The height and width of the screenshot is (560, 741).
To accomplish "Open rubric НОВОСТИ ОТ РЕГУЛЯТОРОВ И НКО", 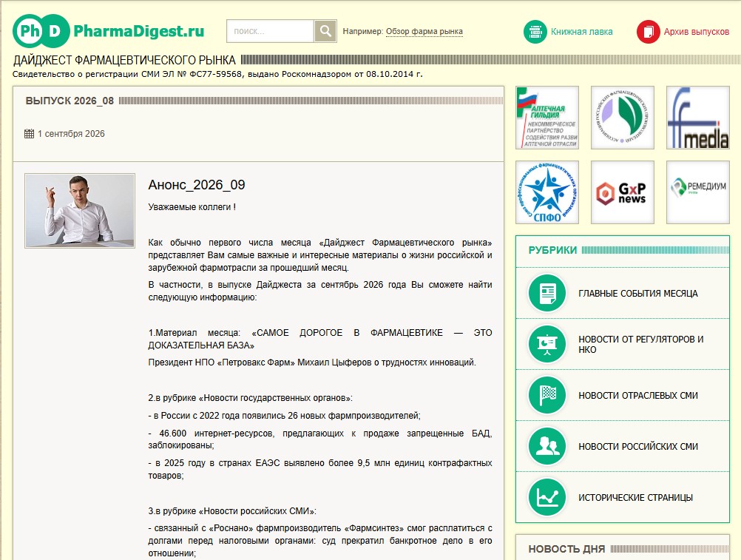I will point(641,345).
